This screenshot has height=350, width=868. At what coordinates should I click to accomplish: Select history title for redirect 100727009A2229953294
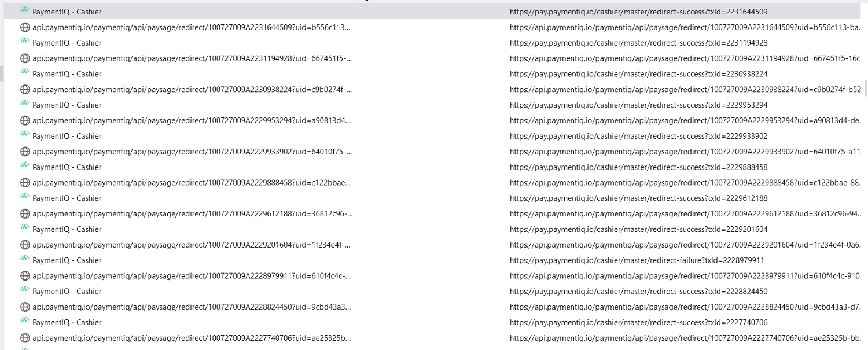pos(192,120)
